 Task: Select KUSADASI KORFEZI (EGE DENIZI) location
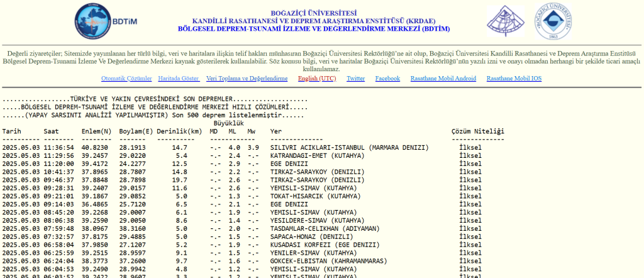tap(325, 245)
